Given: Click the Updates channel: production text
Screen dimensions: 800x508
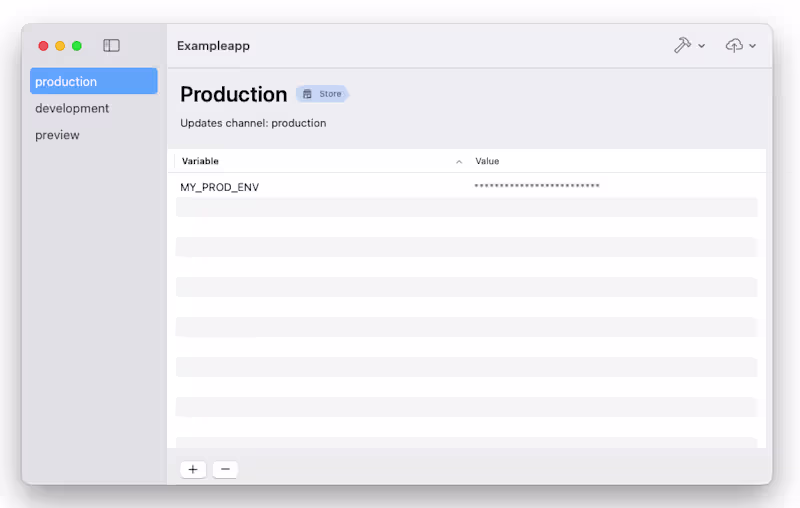Looking at the screenshot, I should pyautogui.click(x=253, y=123).
